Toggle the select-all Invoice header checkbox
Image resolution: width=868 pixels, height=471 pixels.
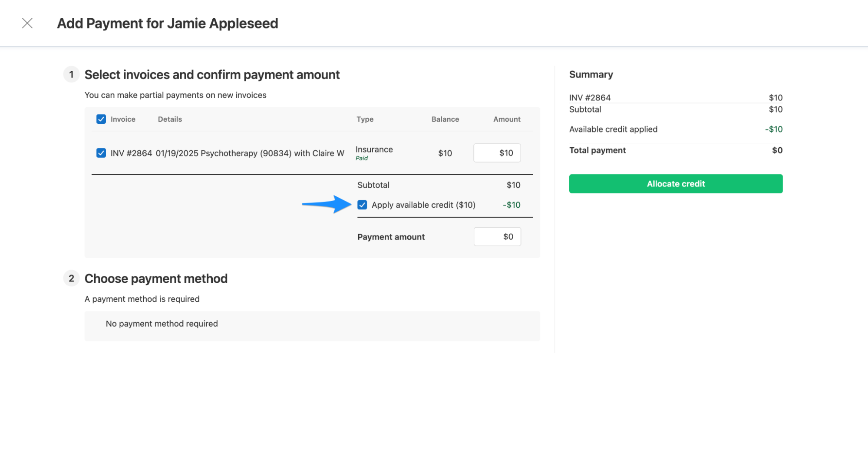101,119
